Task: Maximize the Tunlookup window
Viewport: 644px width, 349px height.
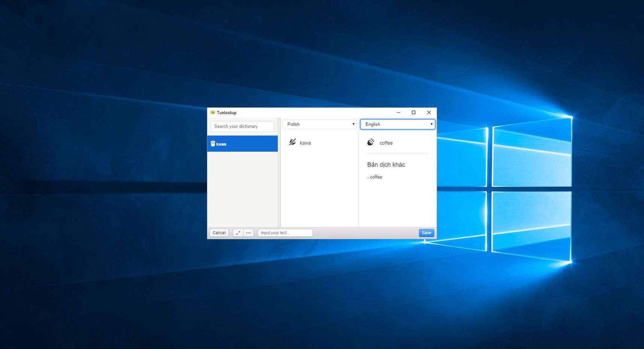Action: 414,112
